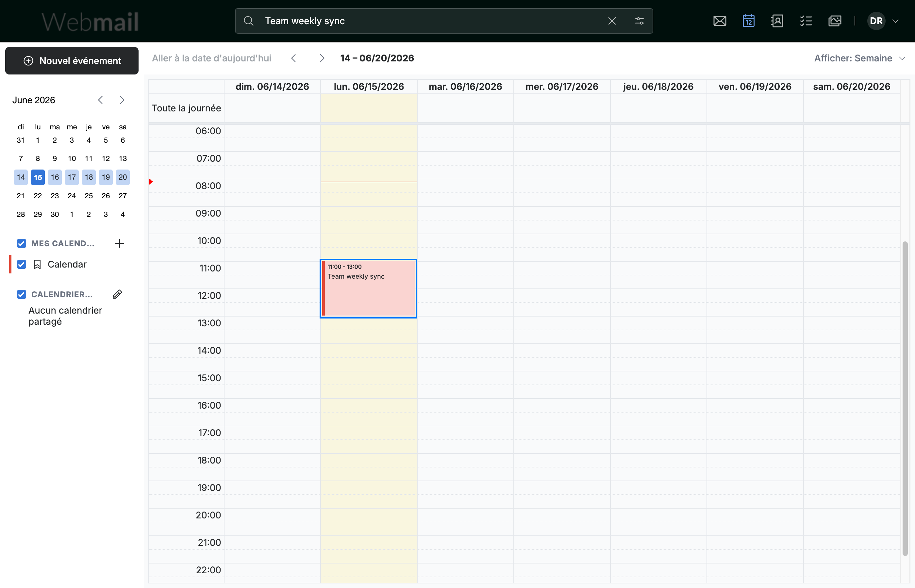Viewport: 915px width, 588px height.
Task: Click the jeu. 06/18/2026 column header
Action: click(658, 87)
